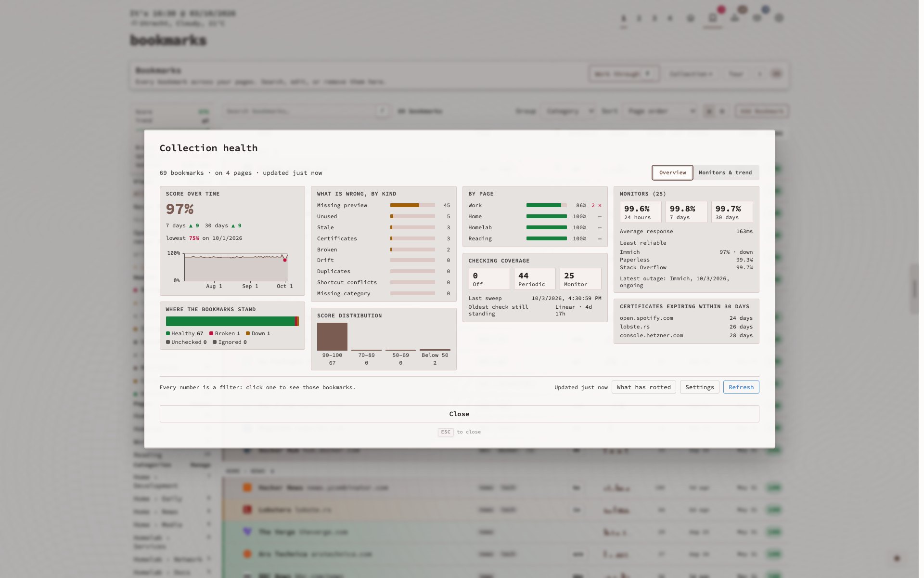
Task: Click the Work page progress bar
Action: pos(546,205)
